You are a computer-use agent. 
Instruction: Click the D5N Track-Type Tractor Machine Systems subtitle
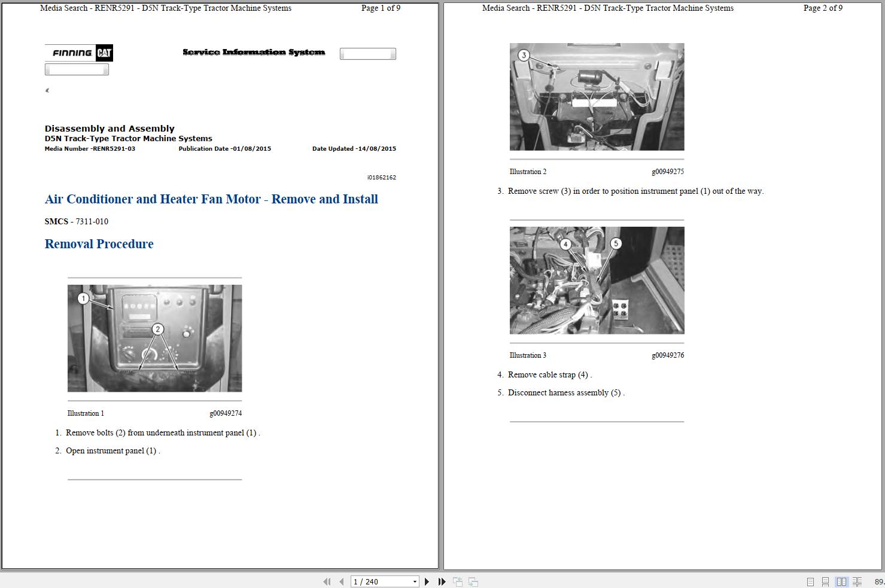click(x=129, y=139)
